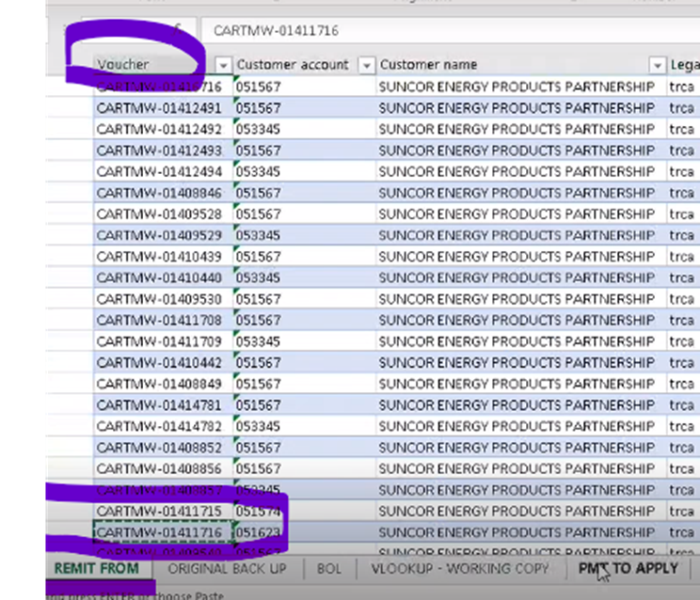Open the ORIGINAL BACK UP sheet tab
Screen dimensions: 700x600
coord(228,568)
